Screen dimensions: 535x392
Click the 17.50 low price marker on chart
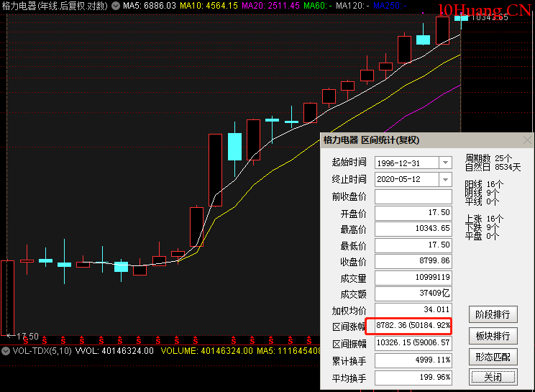pyautogui.click(x=27, y=337)
